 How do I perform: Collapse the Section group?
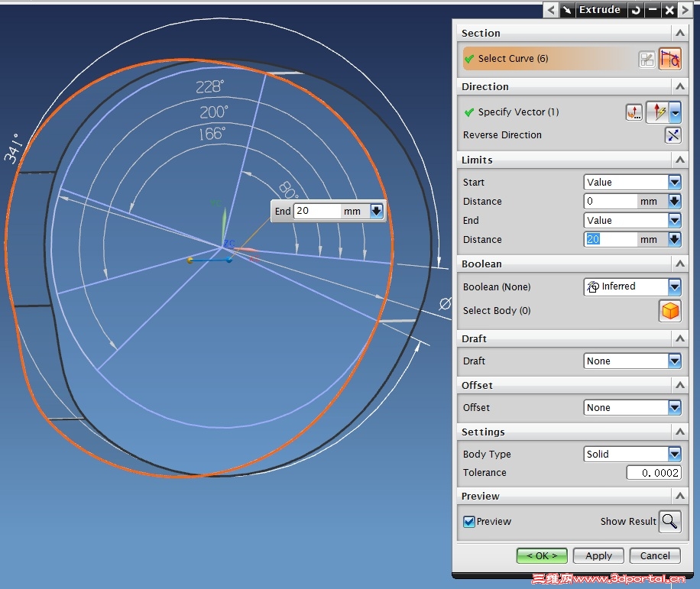pos(680,33)
